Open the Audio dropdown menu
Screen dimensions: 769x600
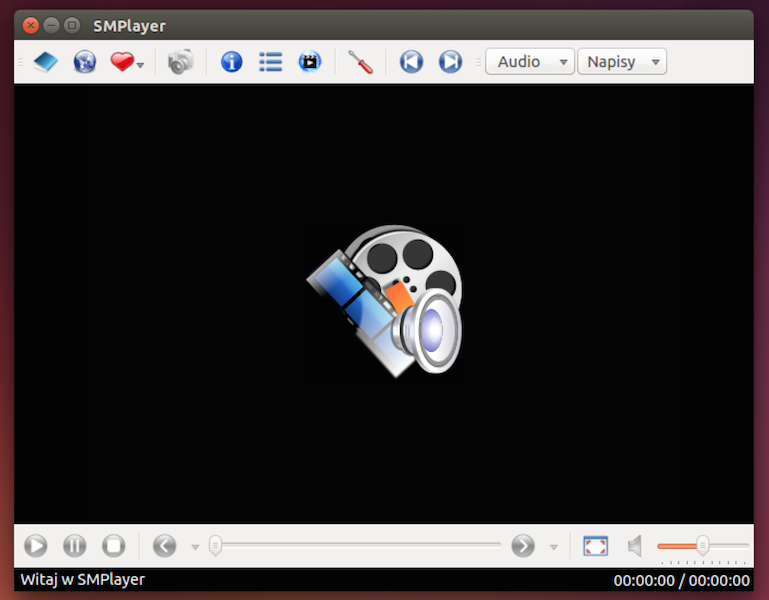pos(530,62)
